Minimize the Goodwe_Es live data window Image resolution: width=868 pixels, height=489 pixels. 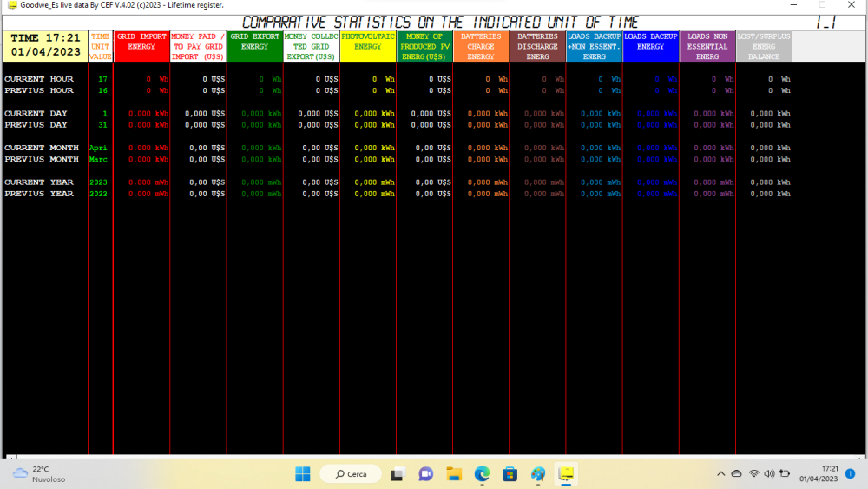click(794, 5)
